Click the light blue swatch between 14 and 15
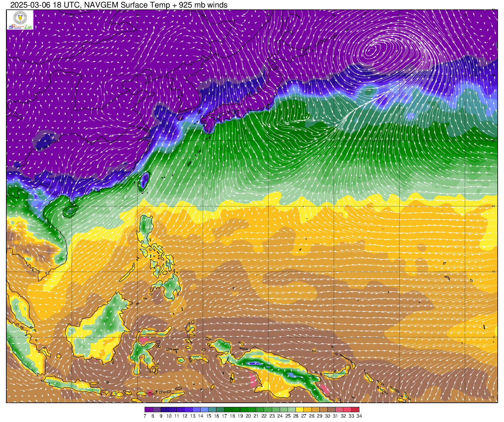504x422 pixels. pyautogui.click(x=204, y=409)
